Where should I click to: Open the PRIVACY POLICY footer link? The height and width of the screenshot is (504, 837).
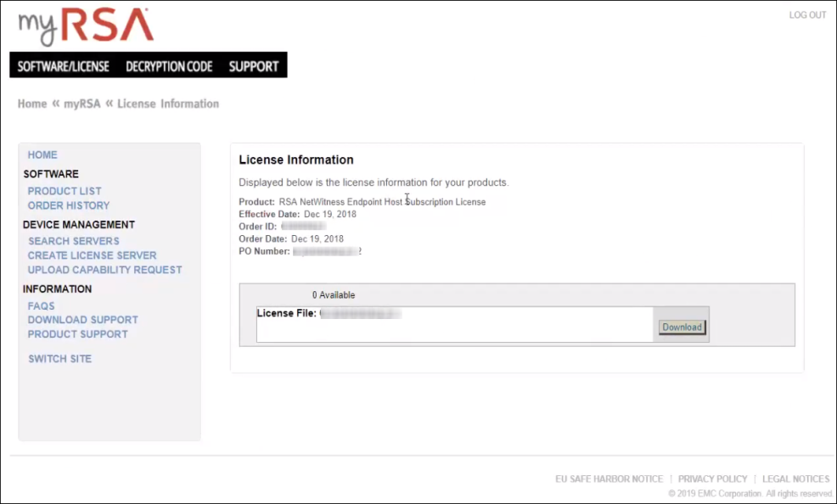coord(712,479)
